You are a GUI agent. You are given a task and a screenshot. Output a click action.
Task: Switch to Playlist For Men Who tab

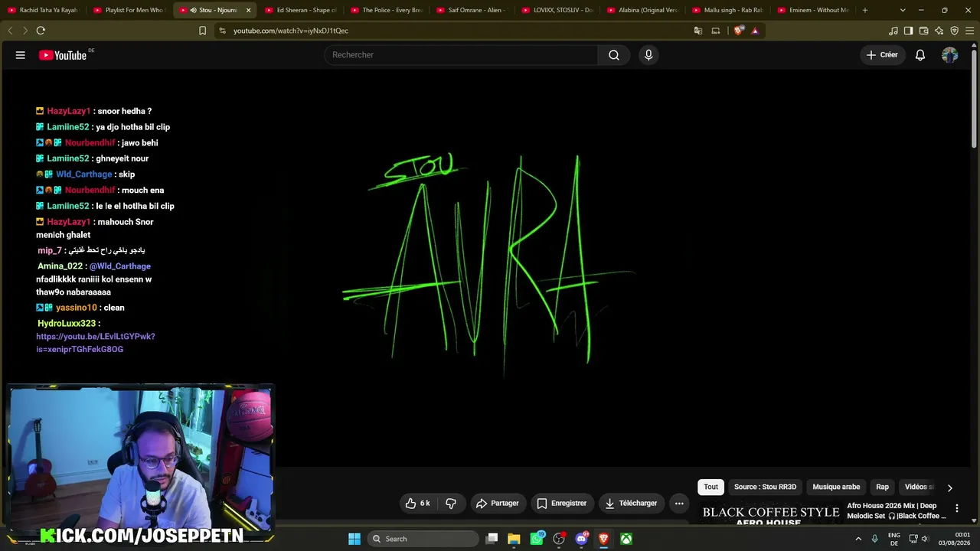pyautogui.click(x=129, y=10)
